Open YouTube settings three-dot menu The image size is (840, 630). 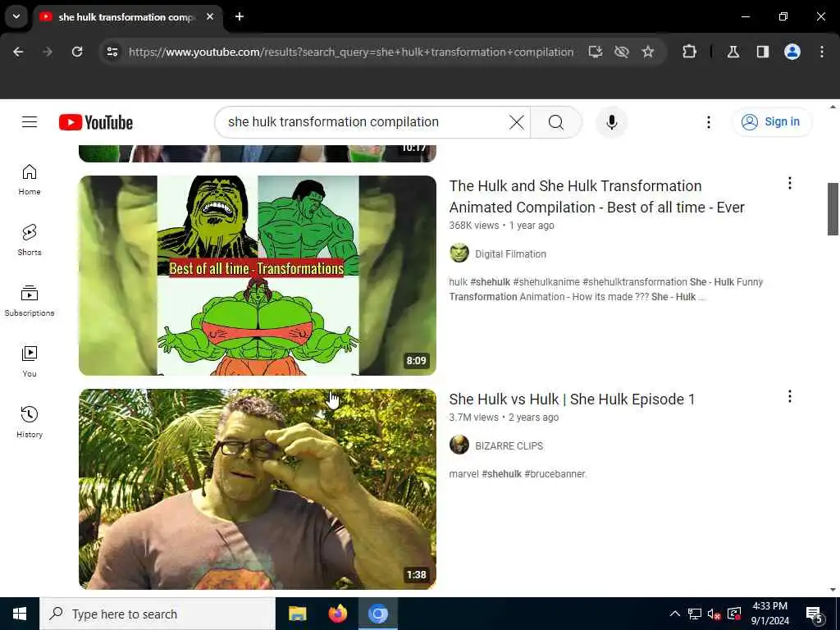708,122
